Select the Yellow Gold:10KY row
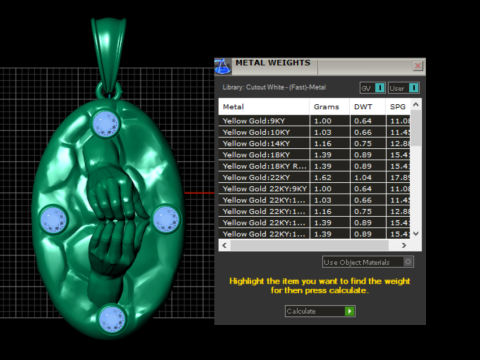 click(x=314, y=132)
